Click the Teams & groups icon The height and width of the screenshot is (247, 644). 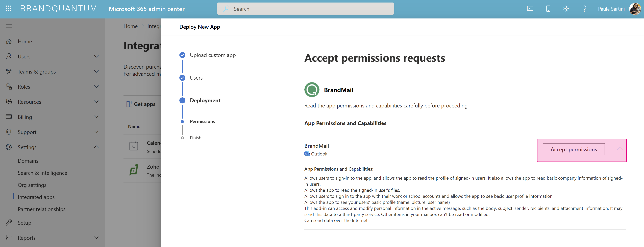tap(9, 72)
